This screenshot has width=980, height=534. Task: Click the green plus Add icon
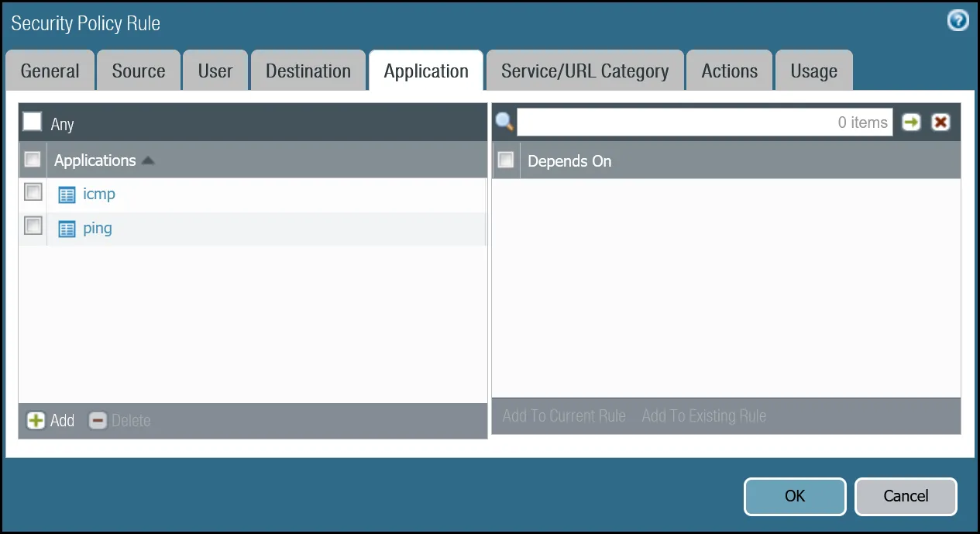point(34,420)
